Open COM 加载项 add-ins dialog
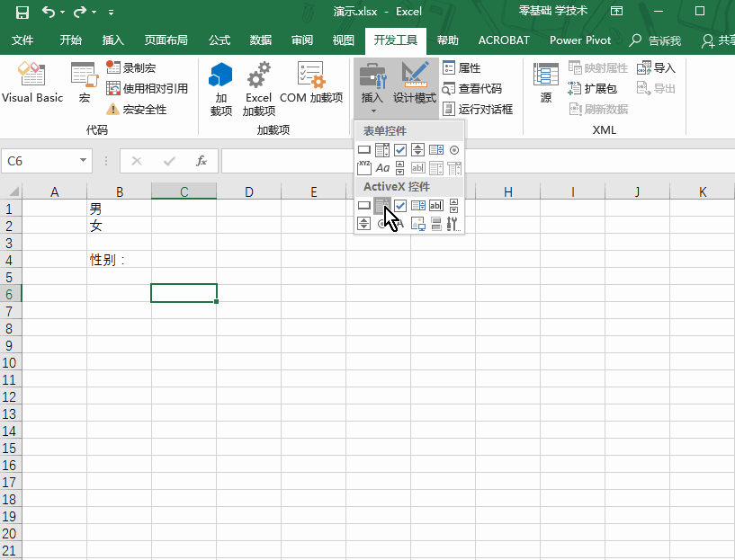This screenshot has width=735, height=560. point(311,83)
